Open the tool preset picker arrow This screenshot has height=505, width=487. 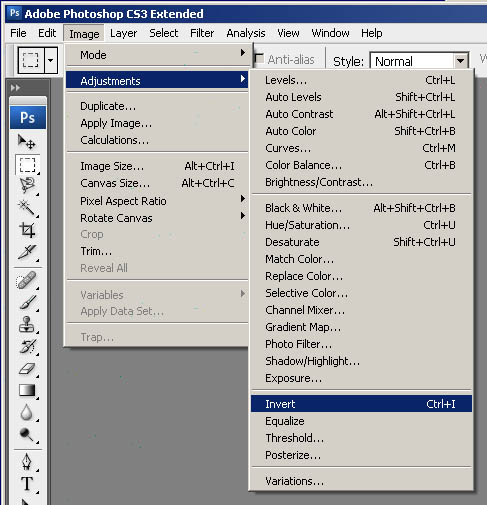point(51,60)
